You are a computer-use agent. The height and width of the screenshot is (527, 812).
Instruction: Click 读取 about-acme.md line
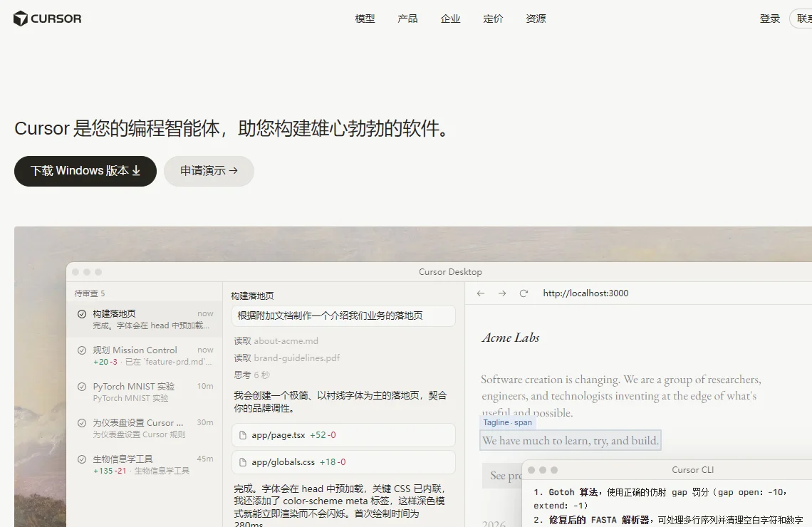click(x=276, y=340)
